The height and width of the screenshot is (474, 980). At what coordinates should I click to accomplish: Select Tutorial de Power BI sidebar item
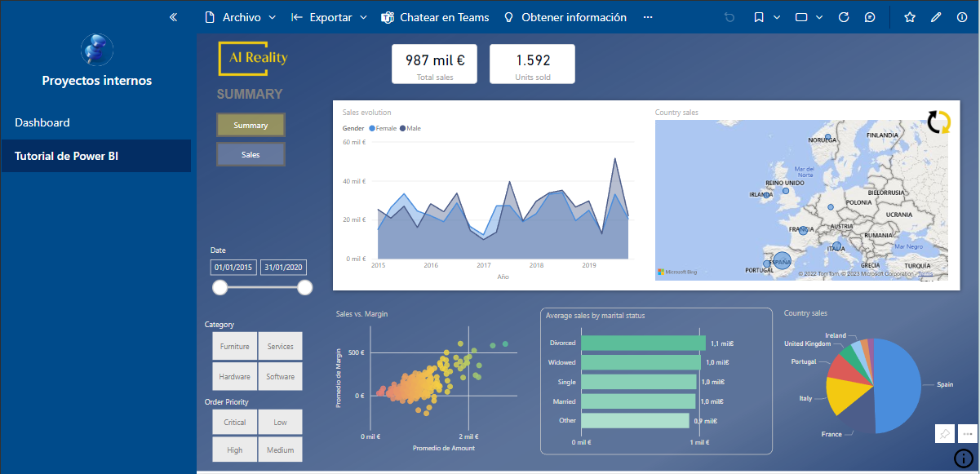[66, 156]
